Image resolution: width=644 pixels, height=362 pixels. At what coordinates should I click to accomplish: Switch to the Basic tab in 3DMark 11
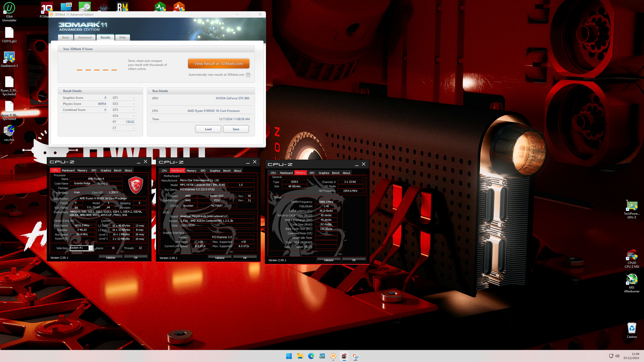[66, 37]
